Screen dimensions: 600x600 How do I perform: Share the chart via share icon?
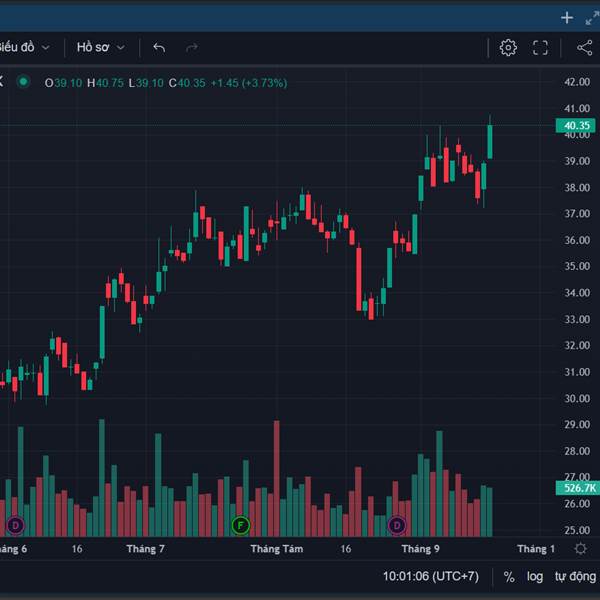point(585,48)
